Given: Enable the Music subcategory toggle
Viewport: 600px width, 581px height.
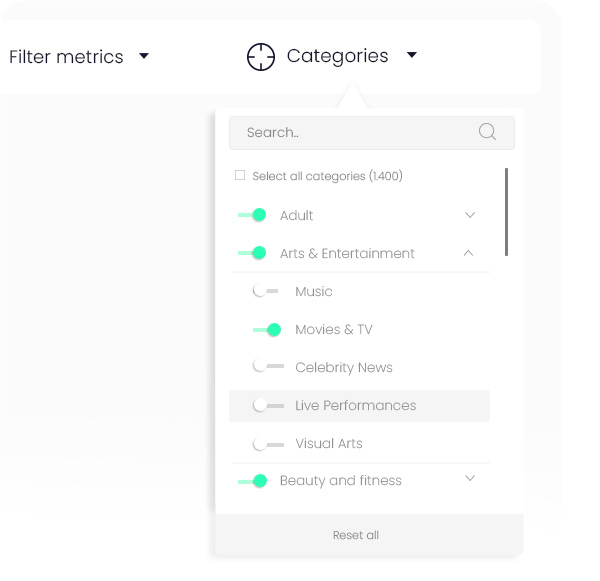Looking at the screenshot, I should 265,291.
